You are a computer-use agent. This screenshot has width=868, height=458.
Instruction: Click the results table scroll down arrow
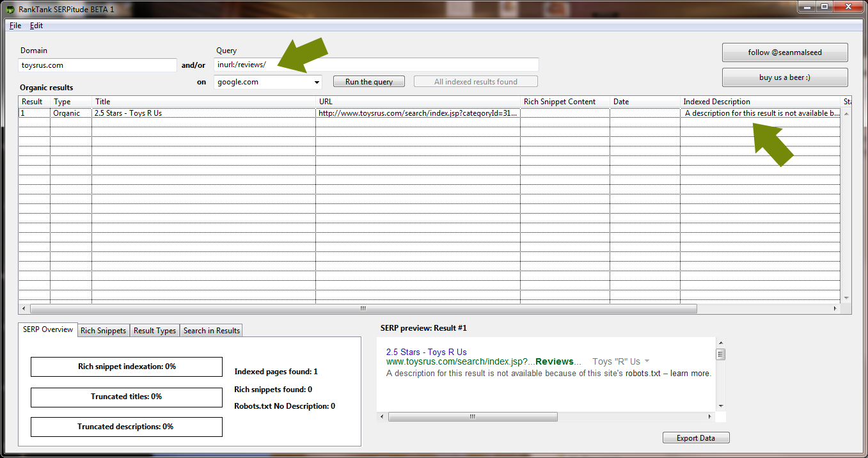(x=846, y=298)
